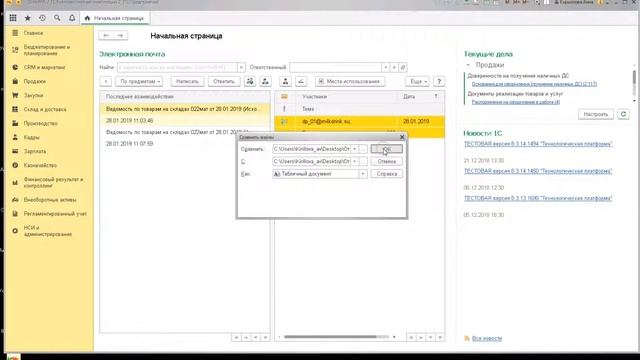Click Отмена in compare files dialog
This screenshot has width=640, height=360.
pos(387,162)
